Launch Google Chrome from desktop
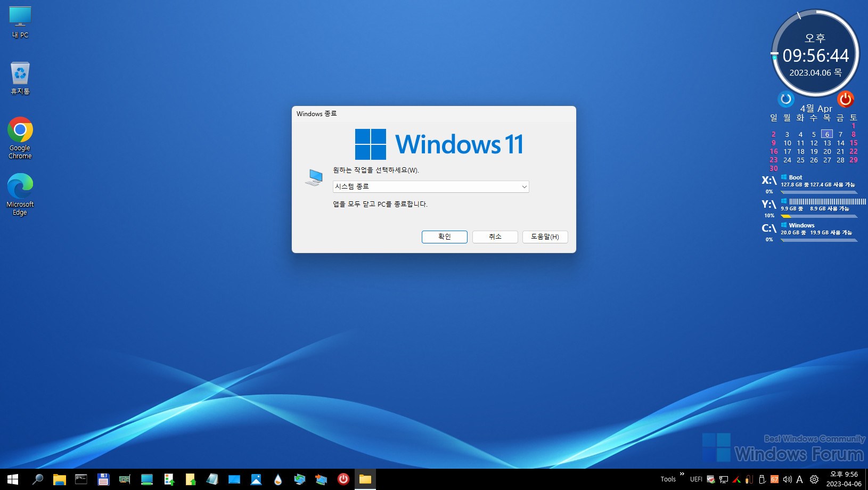Image resolution: width=868 pixels, height=490 pixels. (20, 138)
